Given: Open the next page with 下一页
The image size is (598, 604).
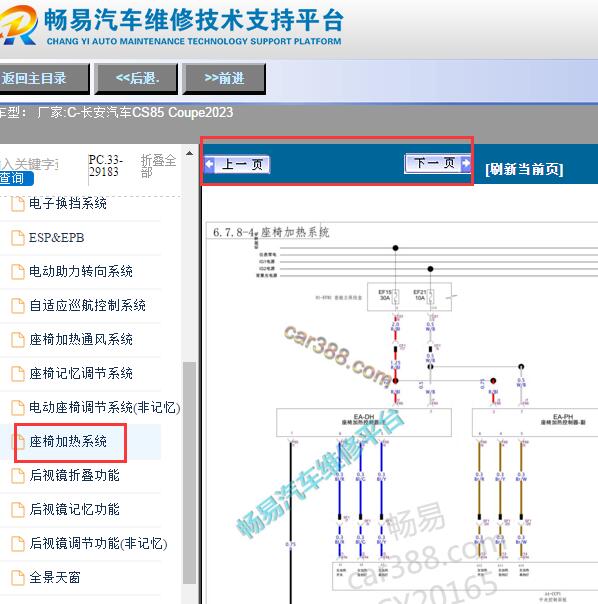Looking at the screenshot, I should 438,163.
